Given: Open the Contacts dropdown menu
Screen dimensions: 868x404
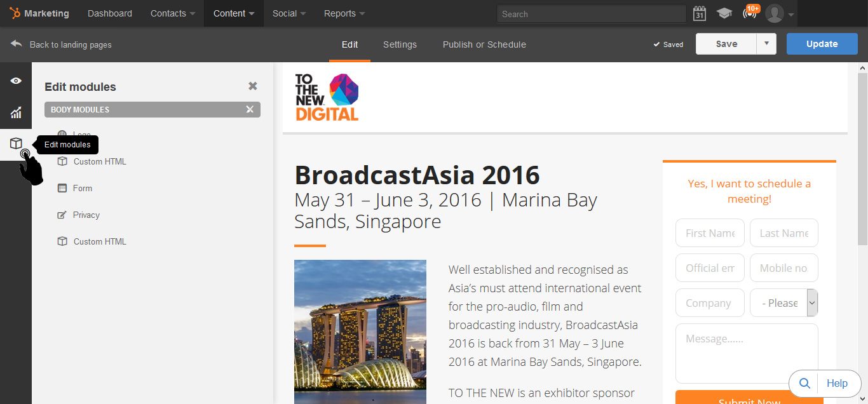Looking at the screenshot, I should [173, 13].
